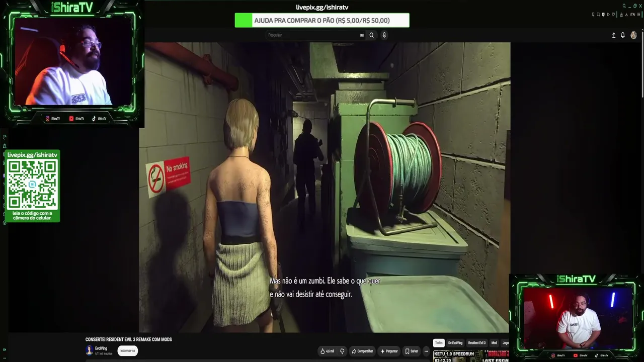Viewport: 644px width, 362px height.
Task: Click the browser search magnifier icon near window controls
Action: [x=624, y=6]
